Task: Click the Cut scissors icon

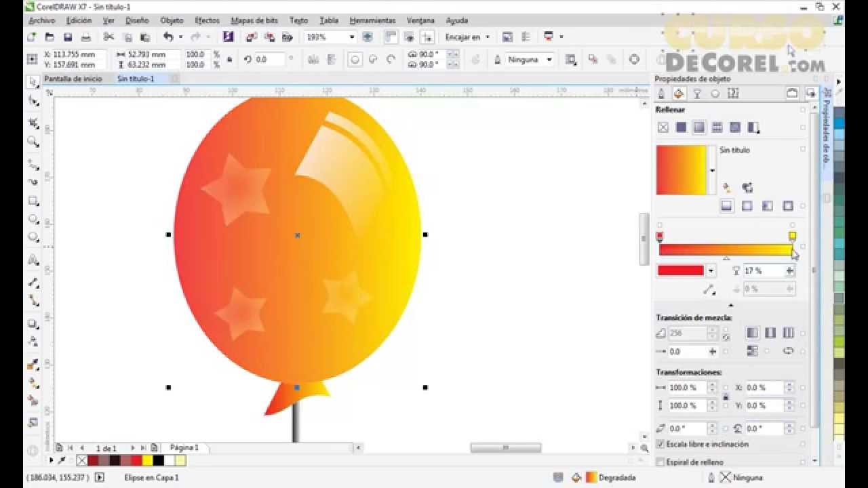Action: (108, 37)
